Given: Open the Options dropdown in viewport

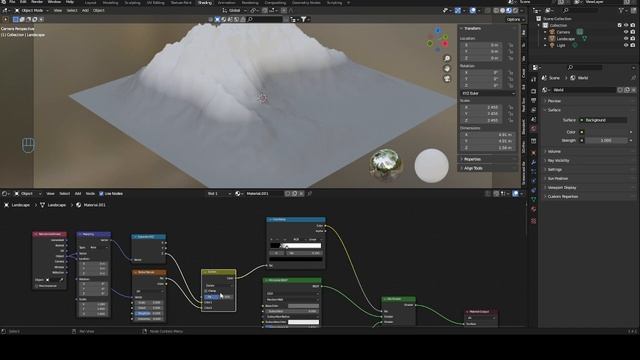Looking at the screenshot, I should point(515,19).
